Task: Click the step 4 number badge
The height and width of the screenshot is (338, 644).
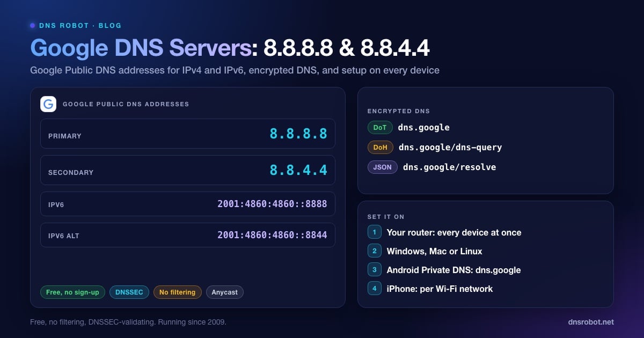Action: coord(374,289)
